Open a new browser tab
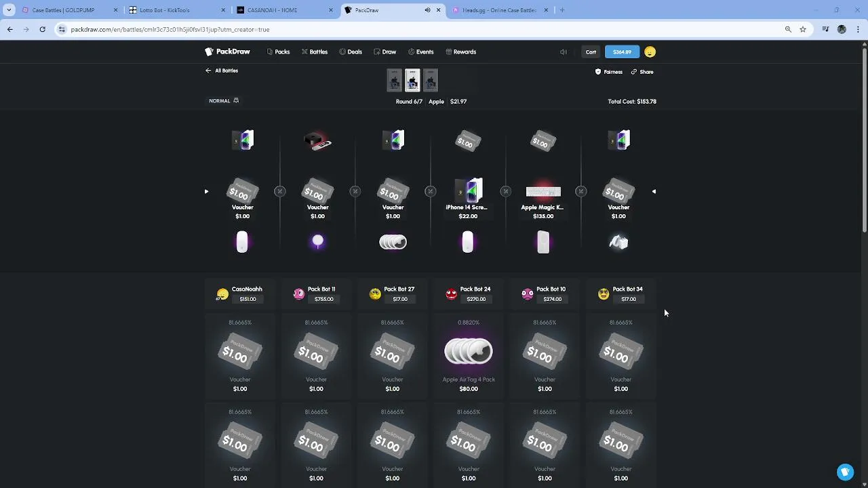 point(562,10)
